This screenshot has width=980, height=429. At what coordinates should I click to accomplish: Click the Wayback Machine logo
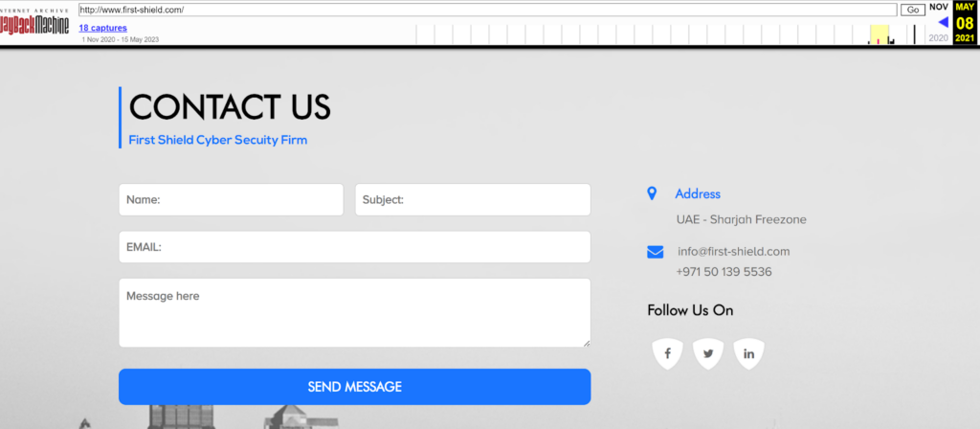tap(35, 23)
